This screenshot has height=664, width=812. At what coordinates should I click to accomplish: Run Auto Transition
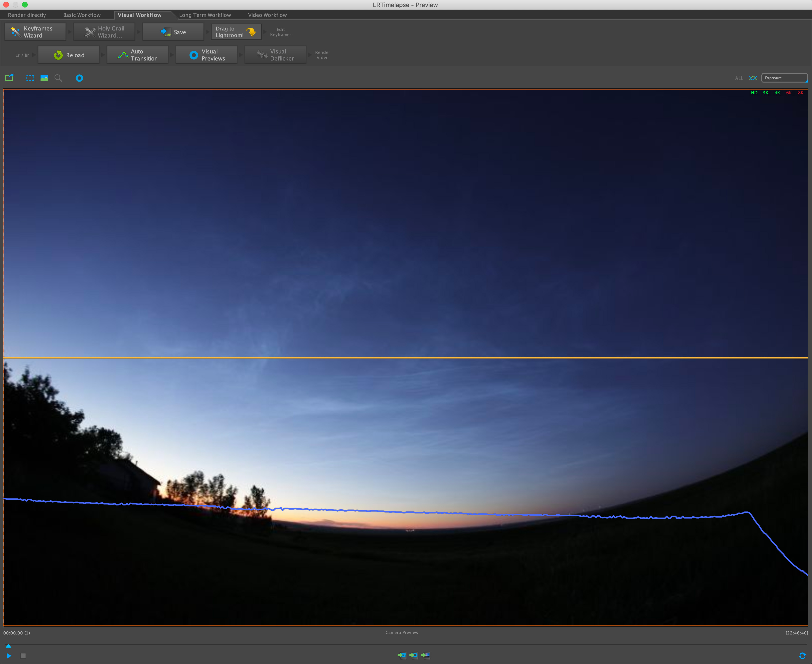137,55
